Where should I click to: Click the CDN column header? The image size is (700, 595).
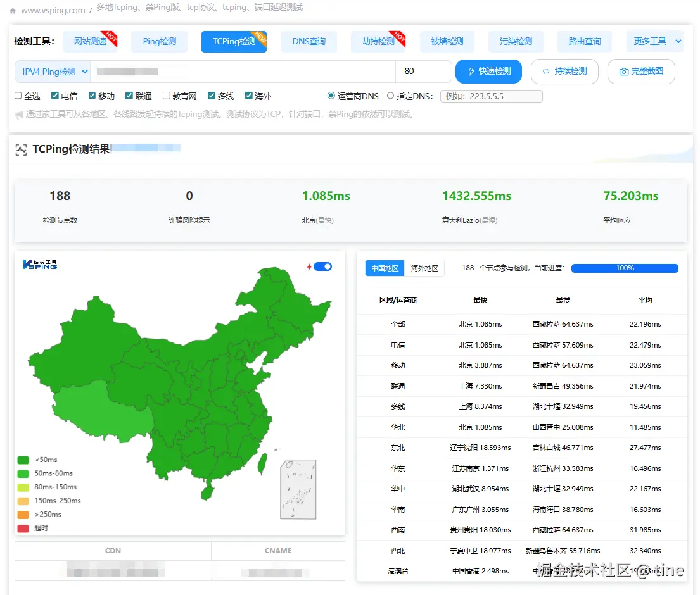click(113, 551)
